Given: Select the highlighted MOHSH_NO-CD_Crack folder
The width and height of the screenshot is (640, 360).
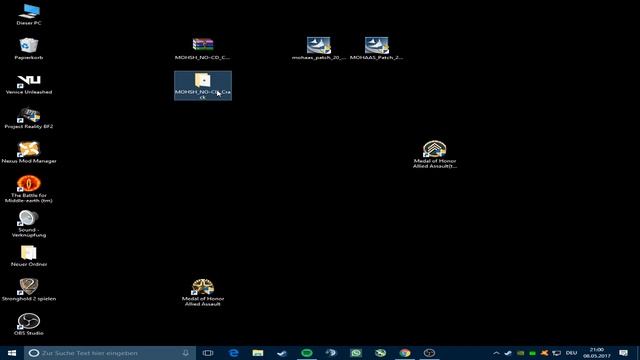Looking at the screenshot, I should tap(203, 86).
